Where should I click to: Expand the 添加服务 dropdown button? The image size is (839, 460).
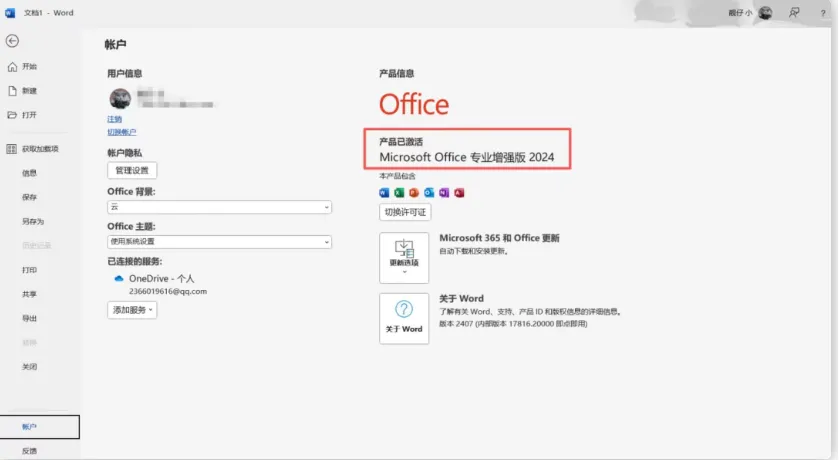point(132,310)
